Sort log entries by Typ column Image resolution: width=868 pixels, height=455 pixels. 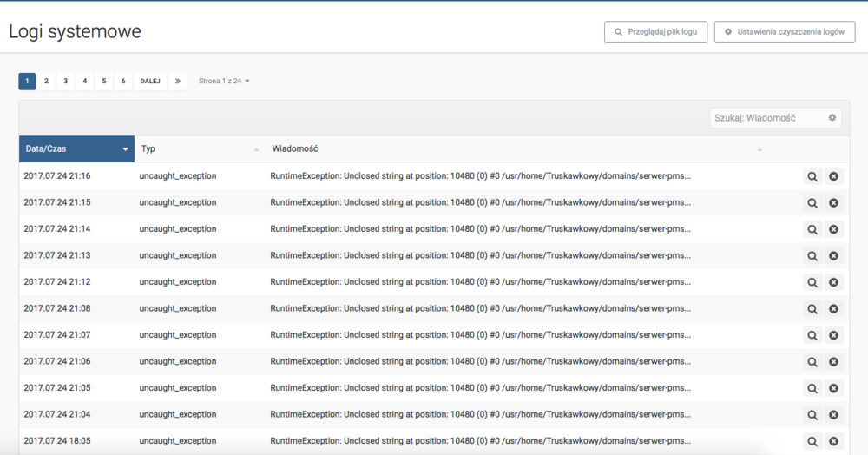tap(200, 149)
